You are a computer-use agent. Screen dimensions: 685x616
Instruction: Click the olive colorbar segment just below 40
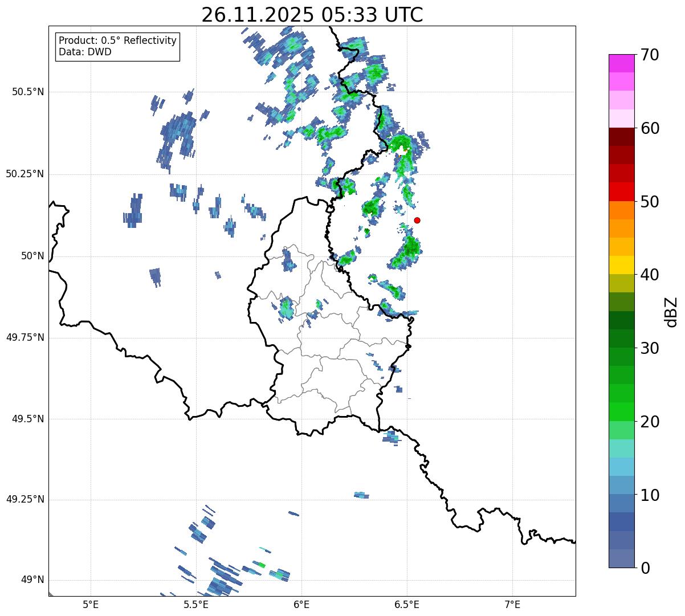[x=621, y=283]
